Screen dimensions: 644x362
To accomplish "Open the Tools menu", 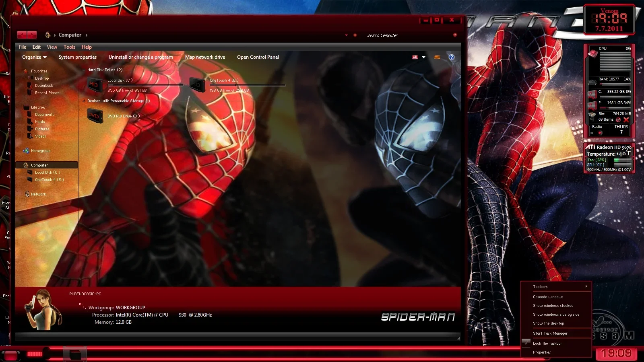I will (69, 47).
